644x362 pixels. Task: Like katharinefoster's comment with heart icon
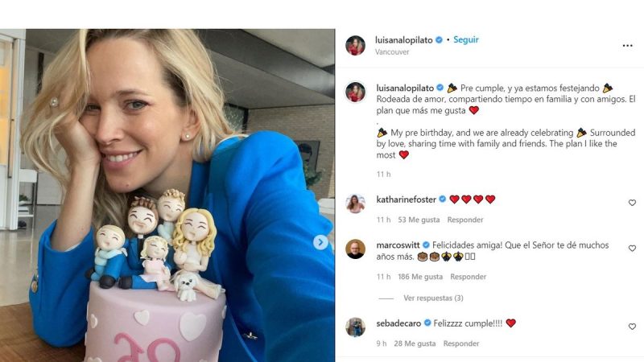(x=632, y=203)
